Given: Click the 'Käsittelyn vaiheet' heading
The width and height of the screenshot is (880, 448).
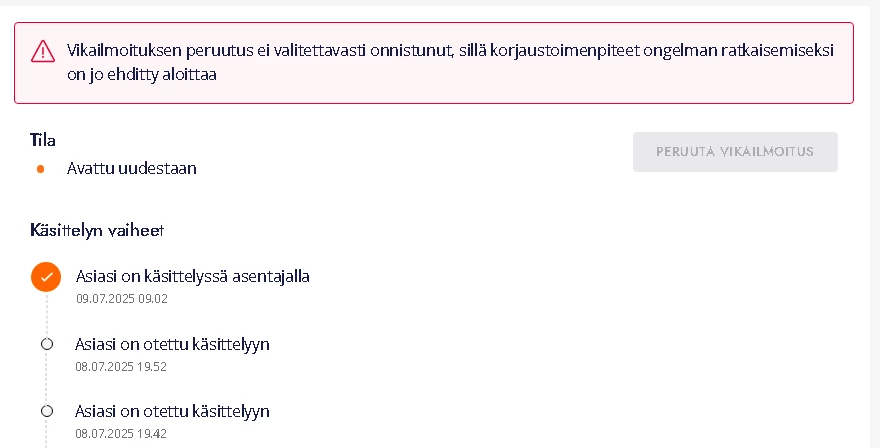Looking at the screenshot, I should tap(97, 229).
